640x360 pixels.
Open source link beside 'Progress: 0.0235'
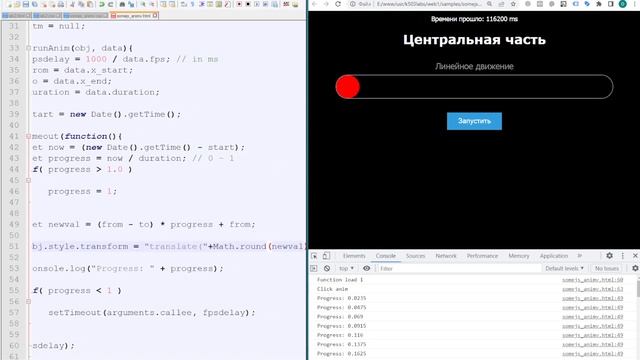[x=592, y=298]
